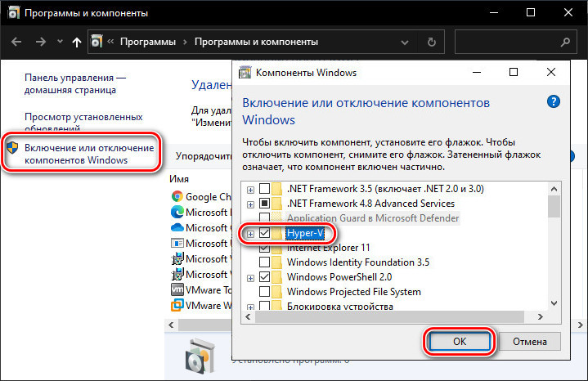Click features list horizontal scroll left arrow
588x381 pixels.
click(248, 317)
